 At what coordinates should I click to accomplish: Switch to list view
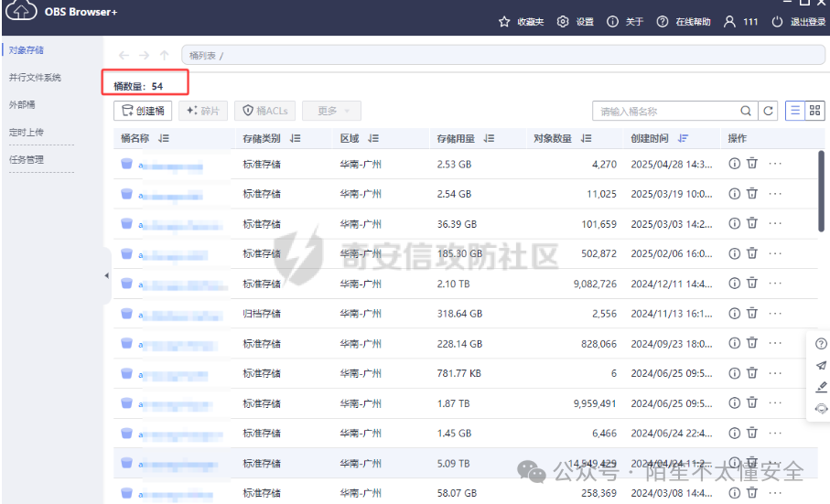795,111
